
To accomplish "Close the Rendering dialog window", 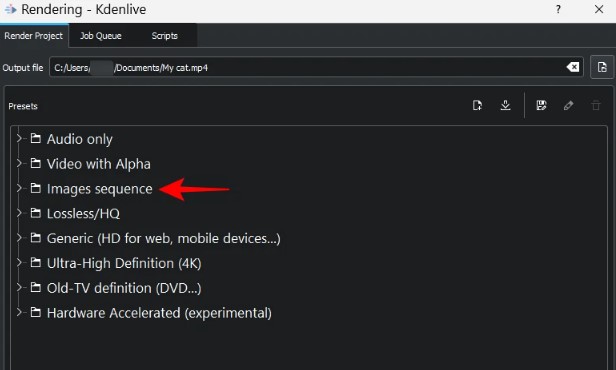I will (x=599, y=9).
